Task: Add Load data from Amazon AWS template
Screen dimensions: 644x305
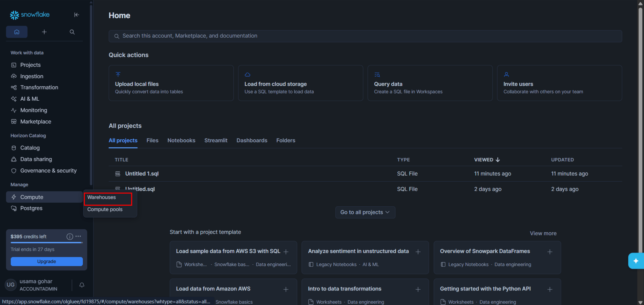Action: 286,289
